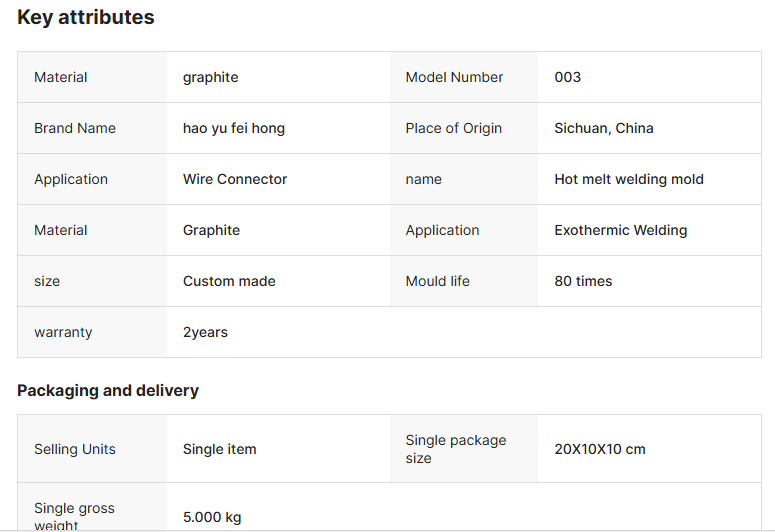Select the Place of Origin label
775x532 pixels.
click(454, 128)
